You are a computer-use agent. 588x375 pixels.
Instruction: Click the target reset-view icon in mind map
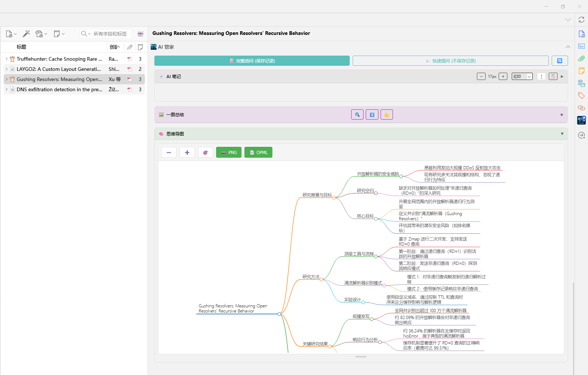tap(205, 153)
